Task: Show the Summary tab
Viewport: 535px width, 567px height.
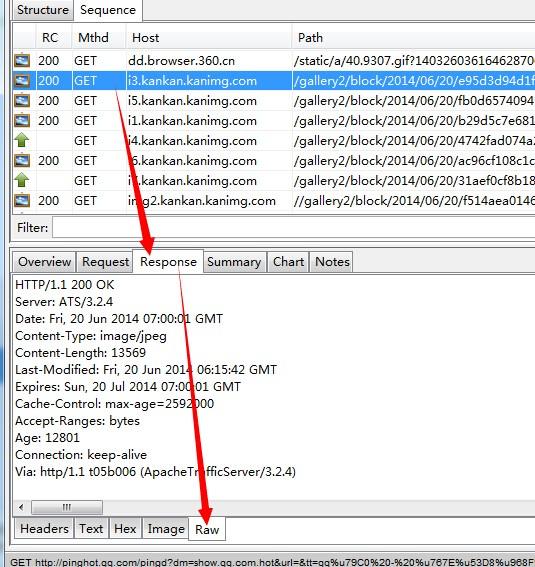Action: point(234,262)
